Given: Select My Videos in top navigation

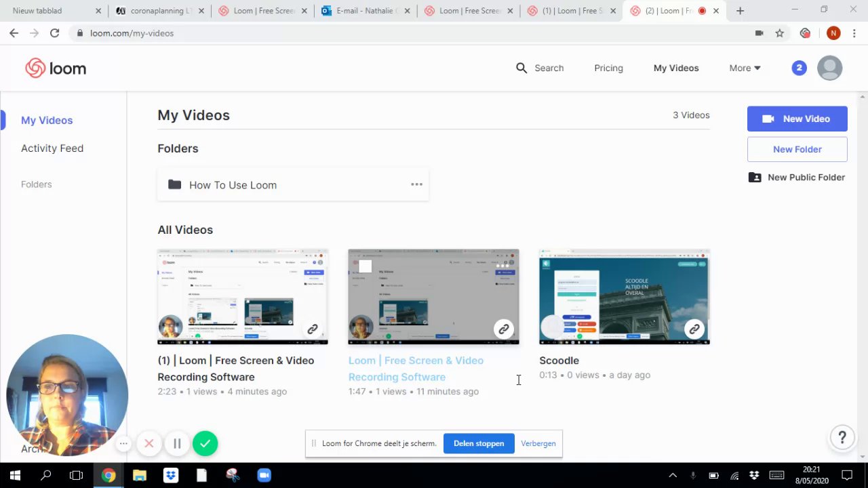Looking at the screenshot, I should point(675,68).
